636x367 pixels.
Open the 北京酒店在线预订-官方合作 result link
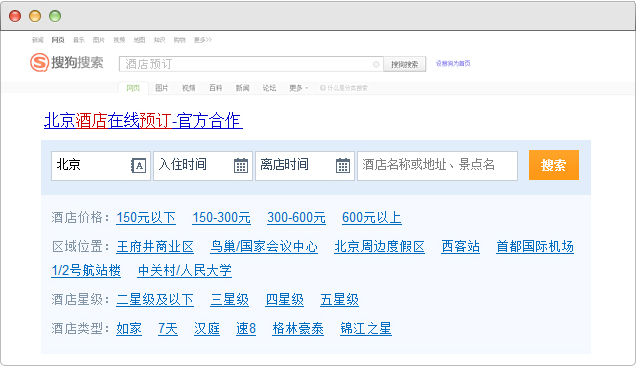[143, 121]
